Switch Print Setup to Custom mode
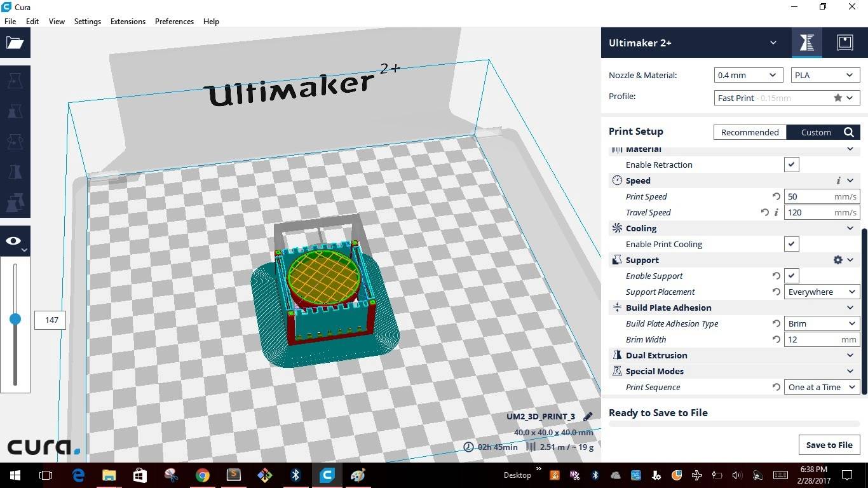 816,132
